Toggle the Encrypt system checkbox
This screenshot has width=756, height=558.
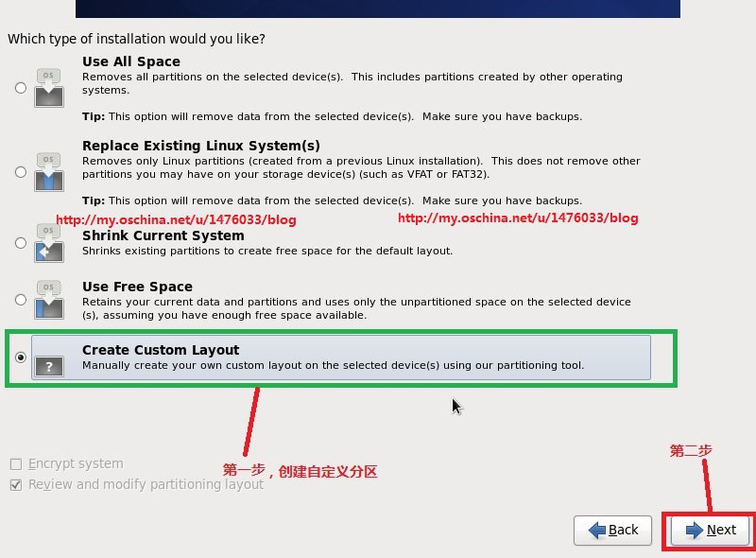tap(16, 463)
